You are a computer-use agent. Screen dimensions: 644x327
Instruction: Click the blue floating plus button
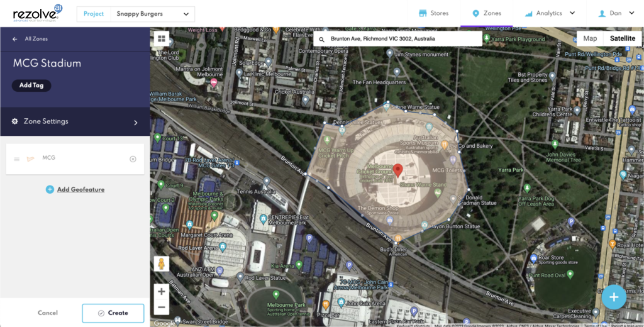pyautogui.click(x=614, y=297)
